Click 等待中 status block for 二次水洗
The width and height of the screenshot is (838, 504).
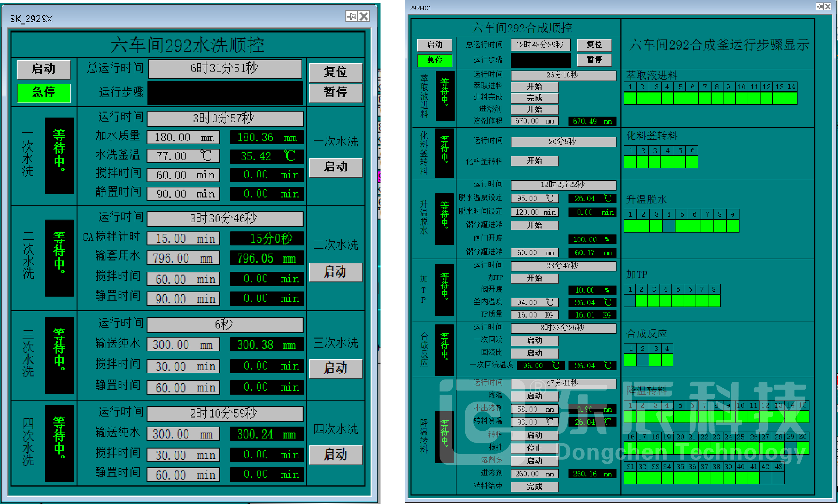point(59,258)
